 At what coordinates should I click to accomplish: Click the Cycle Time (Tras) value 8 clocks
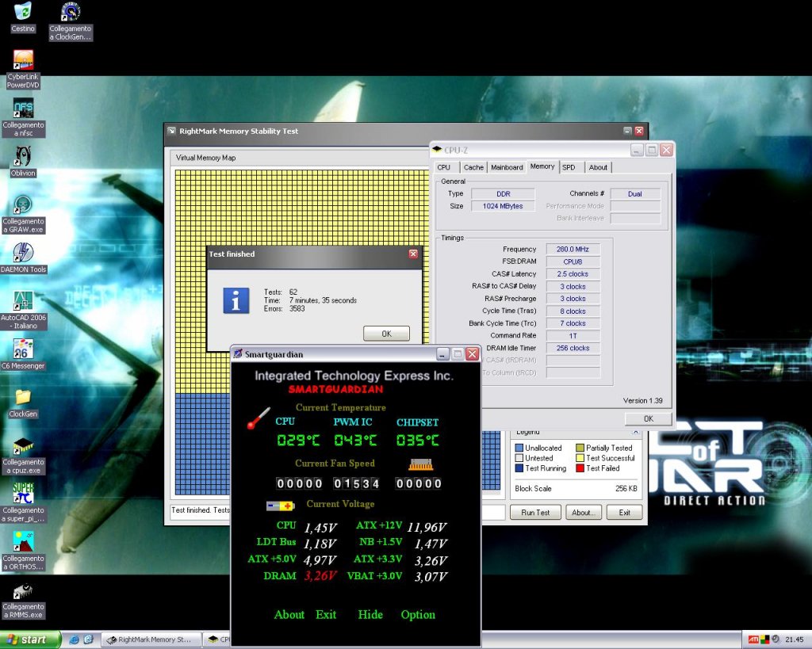[573, 311]
